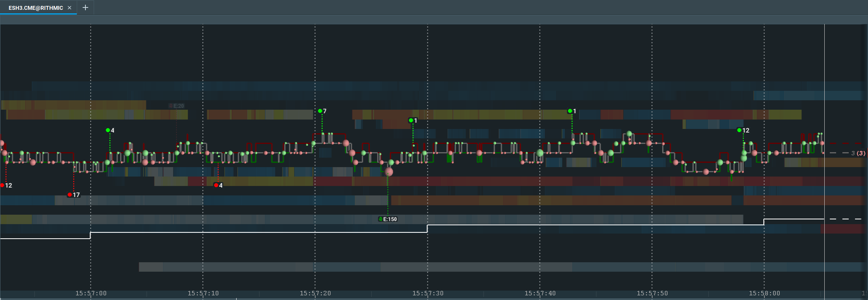868x300 pixels.
Task: Close the ESH3.CME@RITHMIC tab
Action: click(70, 8)
